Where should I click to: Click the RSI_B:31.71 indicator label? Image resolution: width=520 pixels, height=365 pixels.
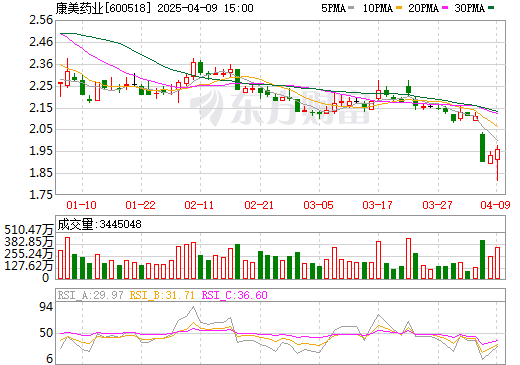tap(162, 295)
